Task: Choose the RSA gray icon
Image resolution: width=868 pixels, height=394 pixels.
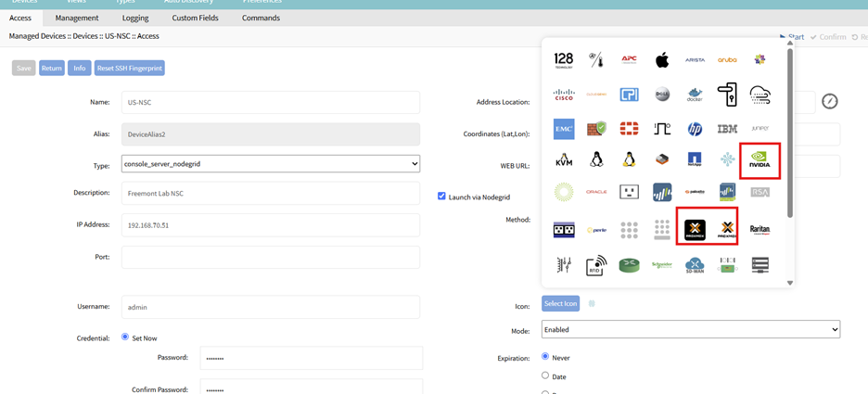Action: pyautogui.click(x=760, y=192)
